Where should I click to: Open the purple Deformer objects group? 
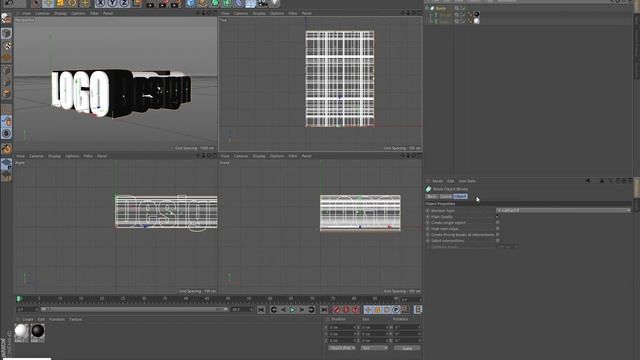(x=239, y=3)
